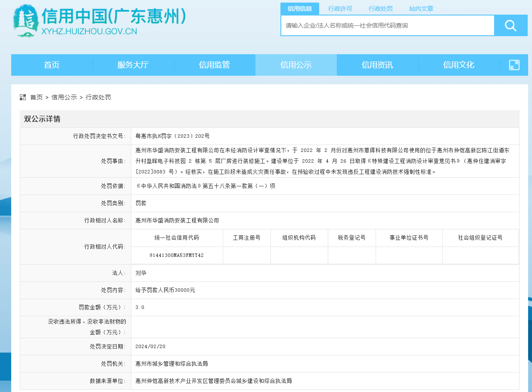The width and height of the screenshot is (532, 392).
Task: Open 信用文化 in main navigation
Action: tap(459, 65)
